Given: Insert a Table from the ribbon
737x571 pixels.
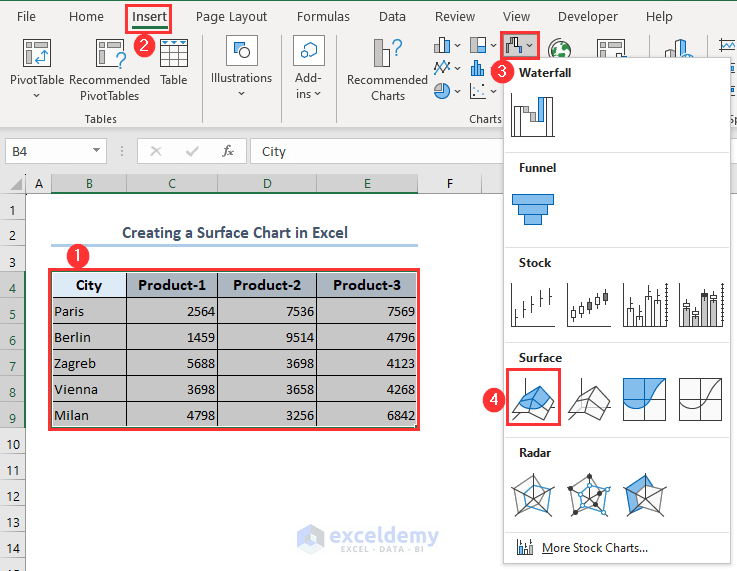Looking at the screenshot, I should (x=173, y=63).
